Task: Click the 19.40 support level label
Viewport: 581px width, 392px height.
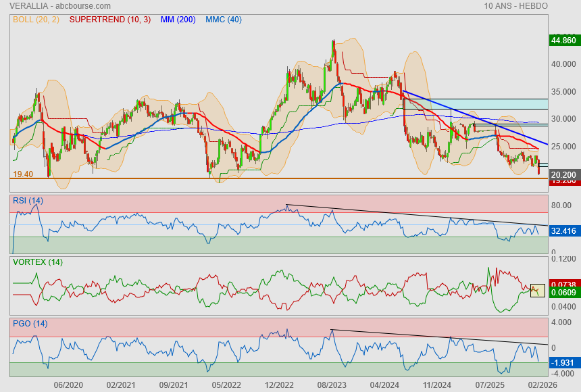Action: click(x=23, y=174)
